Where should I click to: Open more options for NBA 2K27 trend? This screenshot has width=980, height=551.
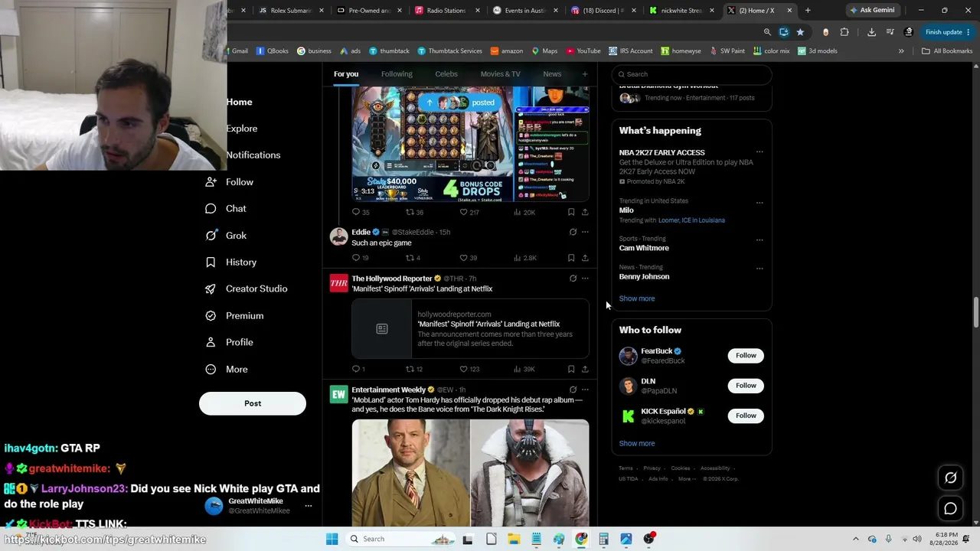759,152
